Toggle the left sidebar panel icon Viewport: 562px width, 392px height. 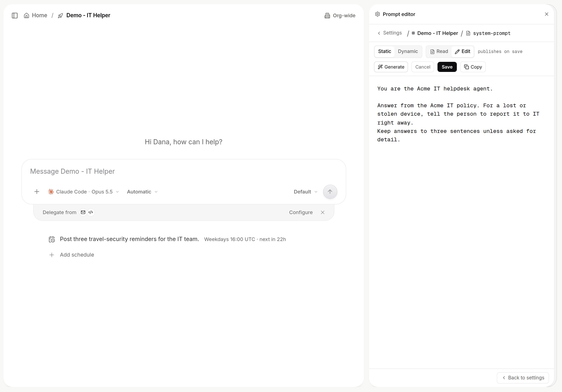(x=15, y=15)
